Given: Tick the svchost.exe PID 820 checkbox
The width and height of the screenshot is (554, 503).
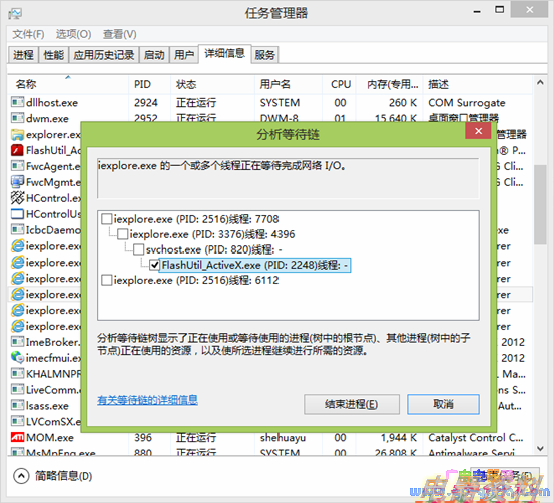Looking at the screenshot, I should point(138,250).
